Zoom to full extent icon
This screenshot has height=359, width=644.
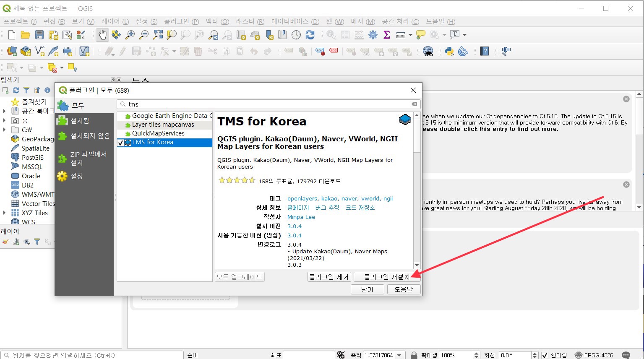158,35
